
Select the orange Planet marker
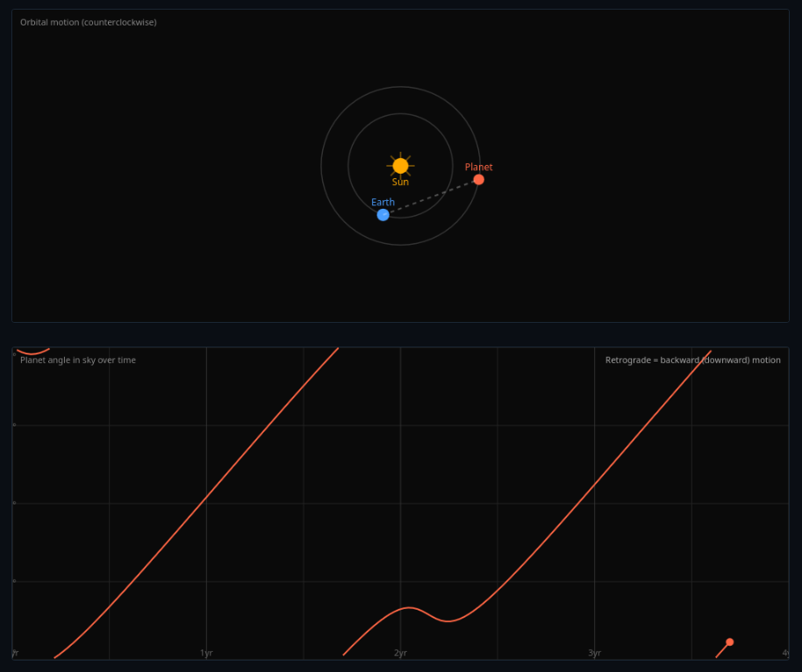point(478,179)
